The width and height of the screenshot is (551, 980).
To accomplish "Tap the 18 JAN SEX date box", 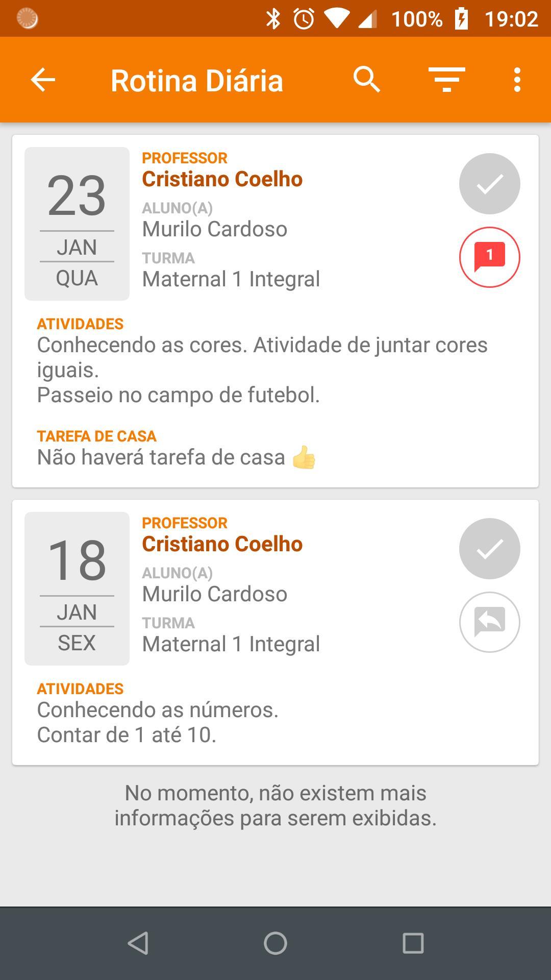I will pyautogui.click(x=77, y=589).
